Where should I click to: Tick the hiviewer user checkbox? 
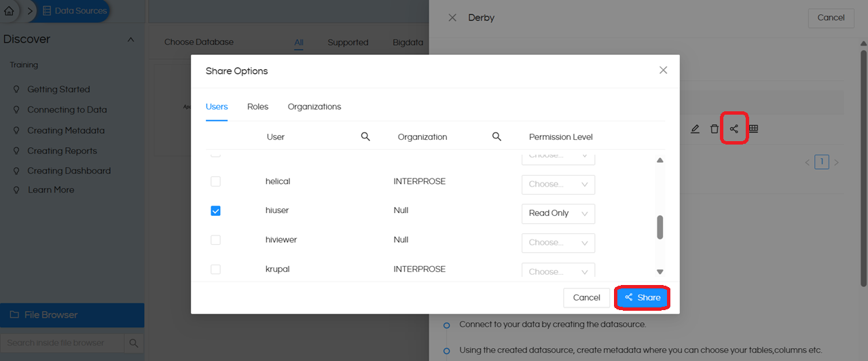pos(215,240)
